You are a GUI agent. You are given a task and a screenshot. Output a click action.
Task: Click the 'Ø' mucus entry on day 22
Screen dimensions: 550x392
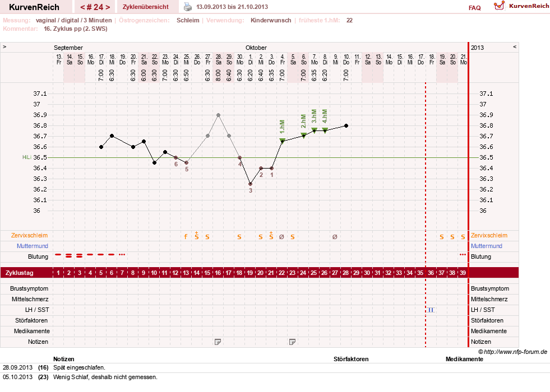coord(281,237)
